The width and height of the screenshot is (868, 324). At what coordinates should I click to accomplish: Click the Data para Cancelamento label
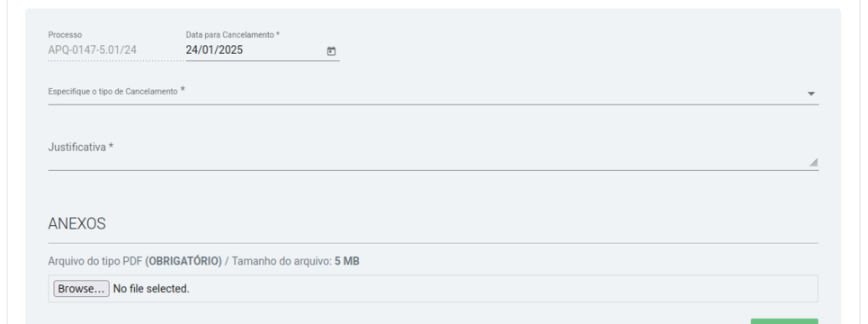coord(232,35)
